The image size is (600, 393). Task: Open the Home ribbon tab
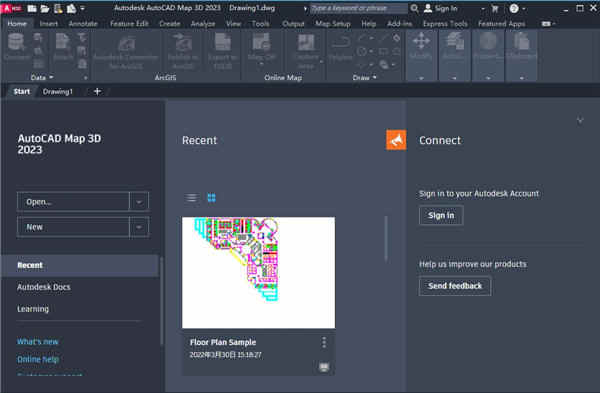(x=17, y=24)
